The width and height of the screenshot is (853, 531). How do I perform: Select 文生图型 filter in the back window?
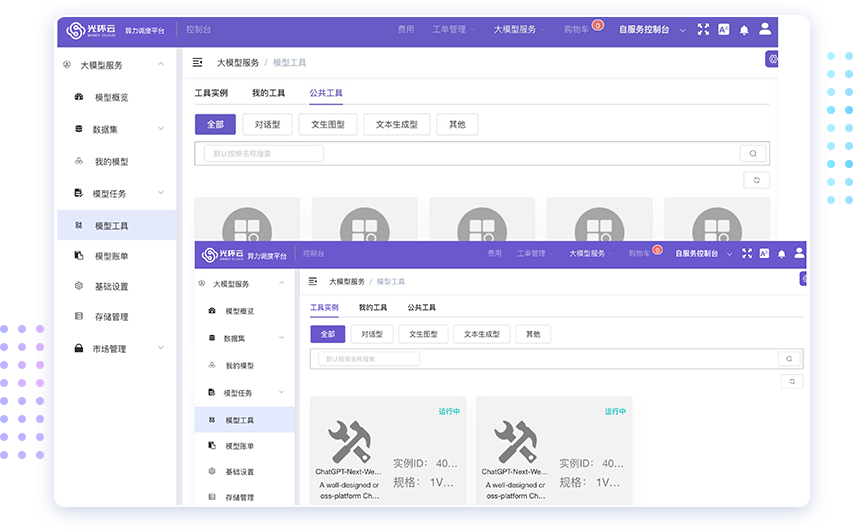coord(327,125)
